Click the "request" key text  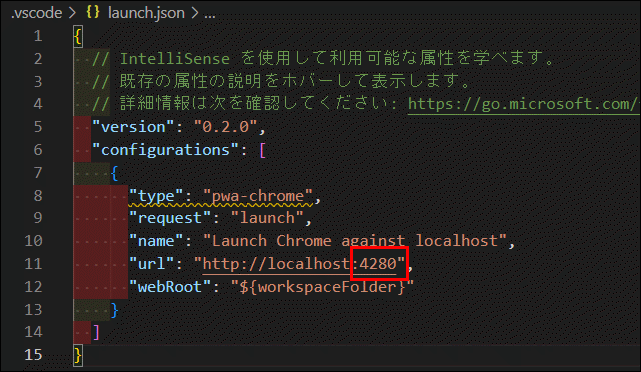click(170, 218)
